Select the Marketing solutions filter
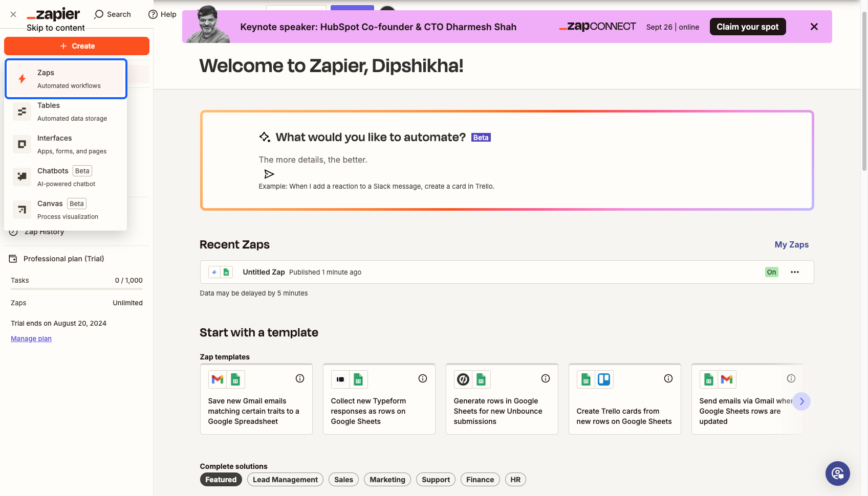Image resolution: width=868 pixels, height=496 pixels. [x=387, y=480]
